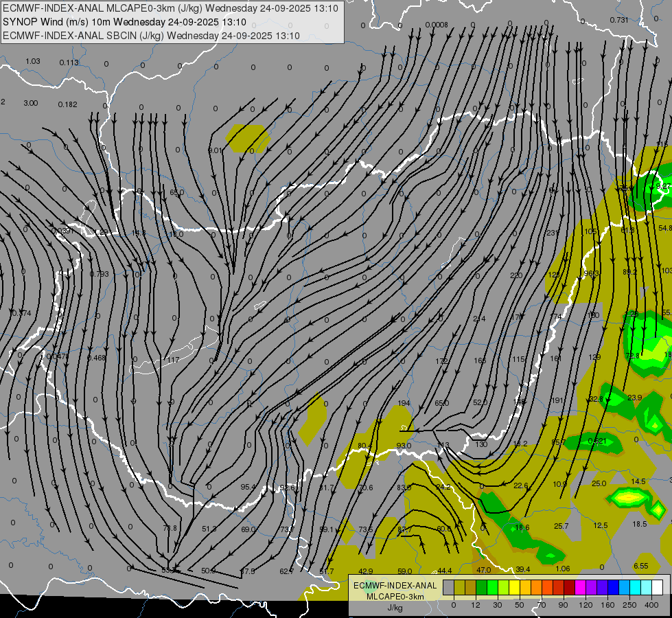This screenshot has width=672, height=618.
Task: Click the map value 12.5
Action: (601, 525)
